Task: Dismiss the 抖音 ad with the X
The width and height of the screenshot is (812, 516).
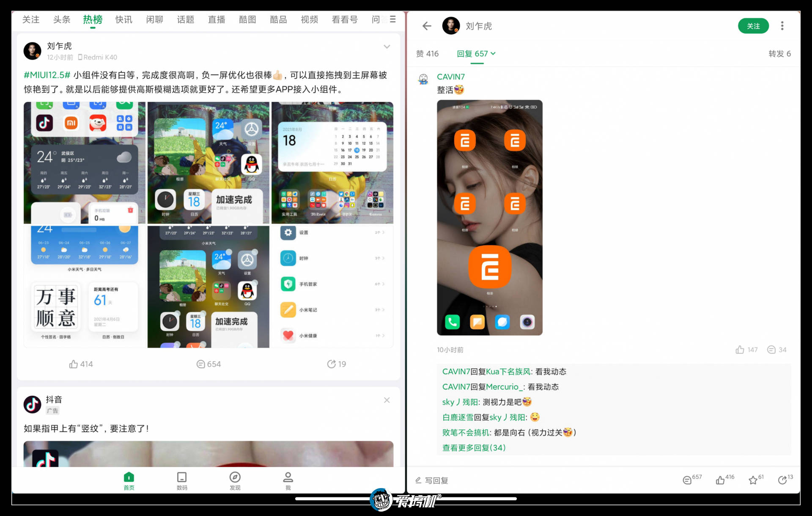Action: [x=387, y=400]
